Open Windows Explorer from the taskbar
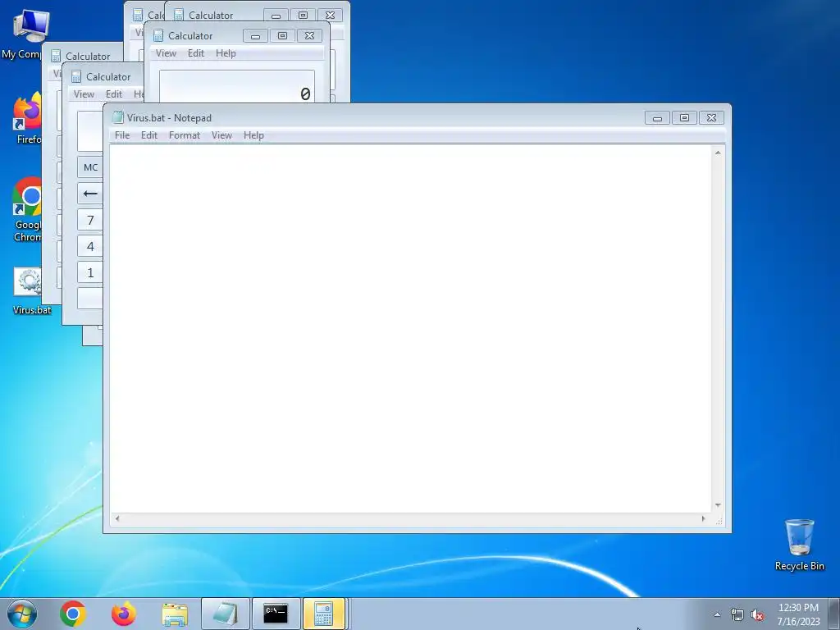Image resolution: width=840 pixels, height=630 pixels. click(x=175, y=614)
